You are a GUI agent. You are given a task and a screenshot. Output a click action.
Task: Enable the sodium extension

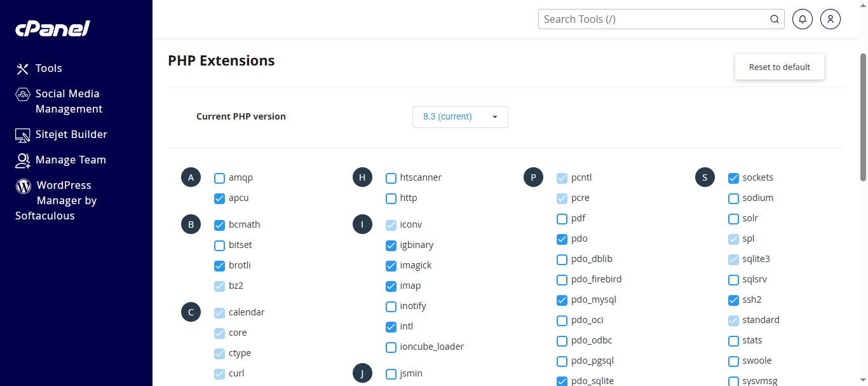733,198
